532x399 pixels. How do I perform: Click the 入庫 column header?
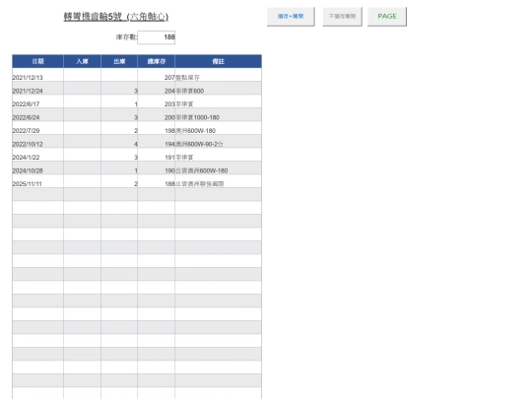click(82, 61)
